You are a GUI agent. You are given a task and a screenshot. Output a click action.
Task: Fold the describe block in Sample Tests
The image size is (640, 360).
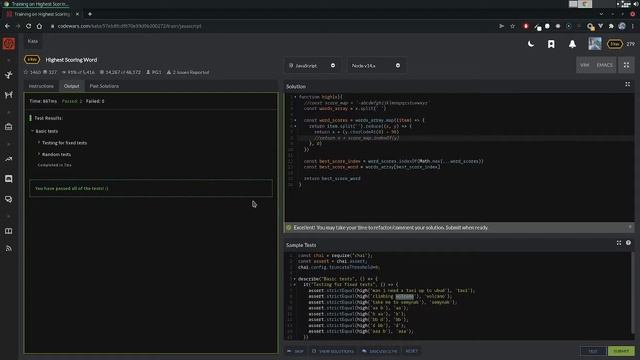[295, 279]
